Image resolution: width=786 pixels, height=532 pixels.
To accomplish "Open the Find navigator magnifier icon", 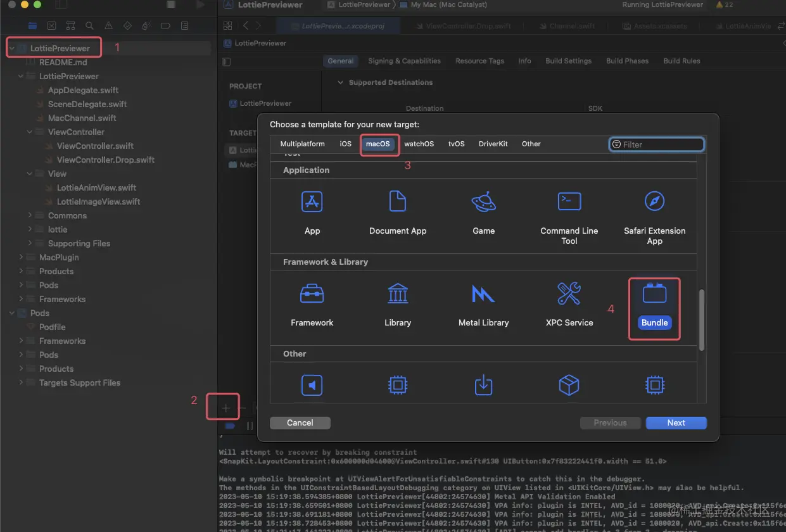I will [89, 26].
